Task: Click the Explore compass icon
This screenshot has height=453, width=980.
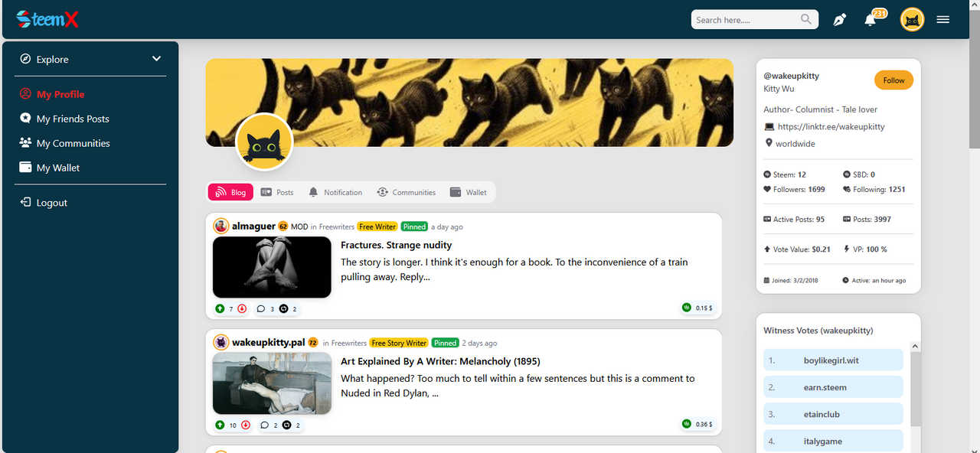Action: pos(25,59)
